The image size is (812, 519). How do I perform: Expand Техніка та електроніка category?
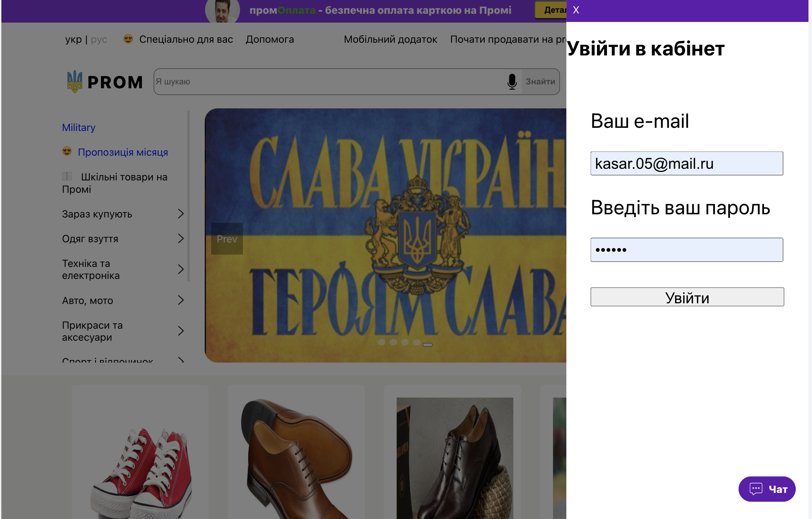click(x=181, y=269)
